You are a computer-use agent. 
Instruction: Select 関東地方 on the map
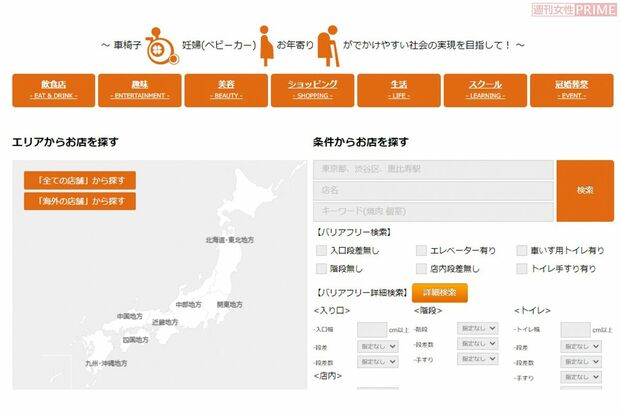[x=230, y=304]
